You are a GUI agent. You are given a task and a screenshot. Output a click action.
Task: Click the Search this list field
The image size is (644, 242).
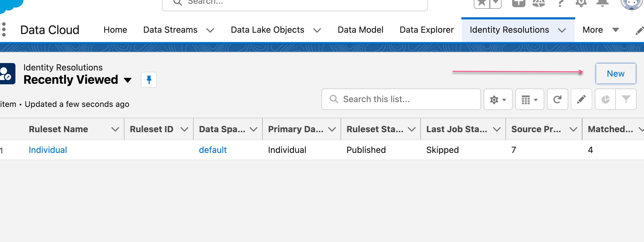[401, 99]
